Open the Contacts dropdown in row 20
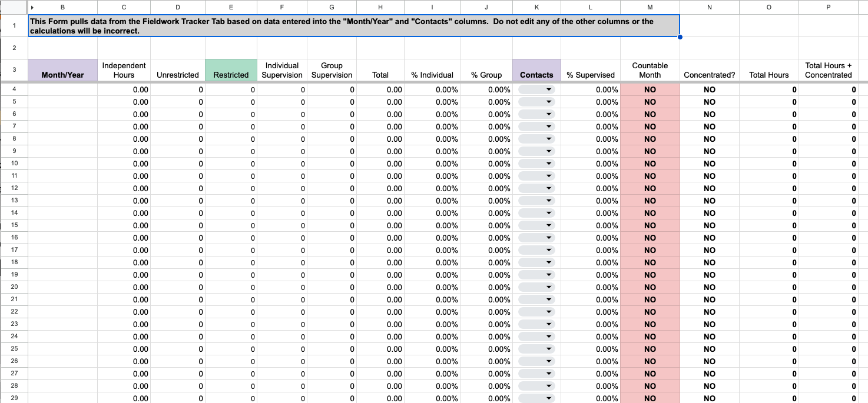This screenshot has height=403, width=868. coord(549,287)
